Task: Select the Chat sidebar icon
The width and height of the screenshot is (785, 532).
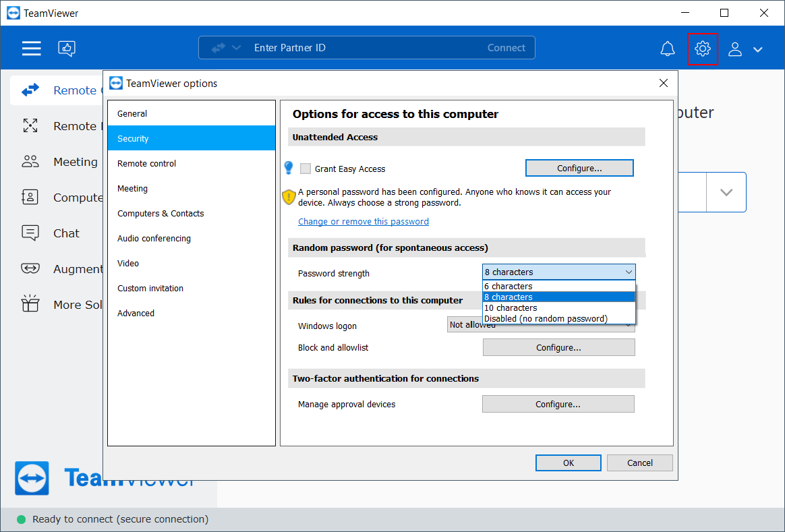Action: pos(30,233)
